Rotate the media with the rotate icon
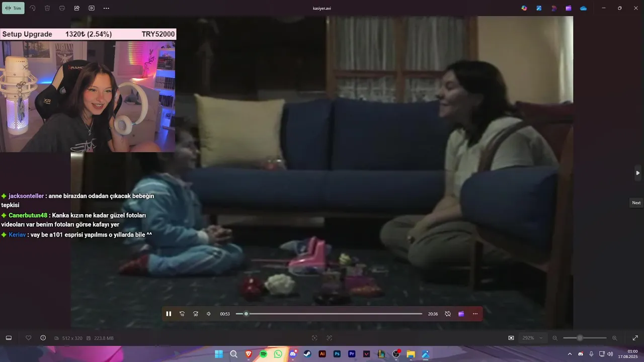 (33, 8)
